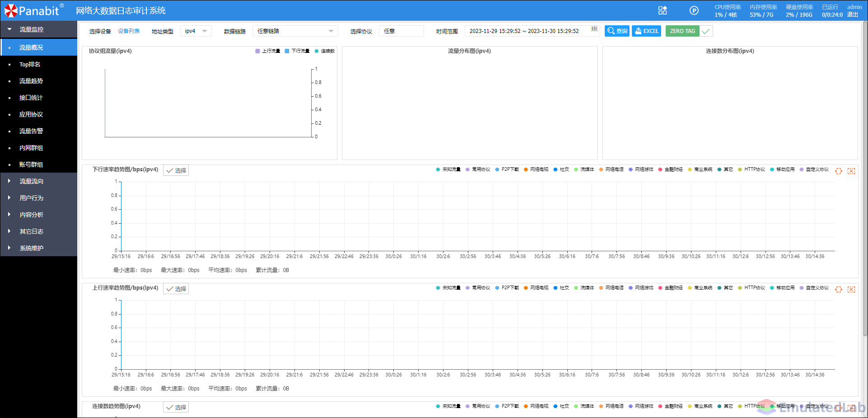Expand the 其它日志 sidebar section
The height and width of the screenshot is (418, 868).
(39, 231)
